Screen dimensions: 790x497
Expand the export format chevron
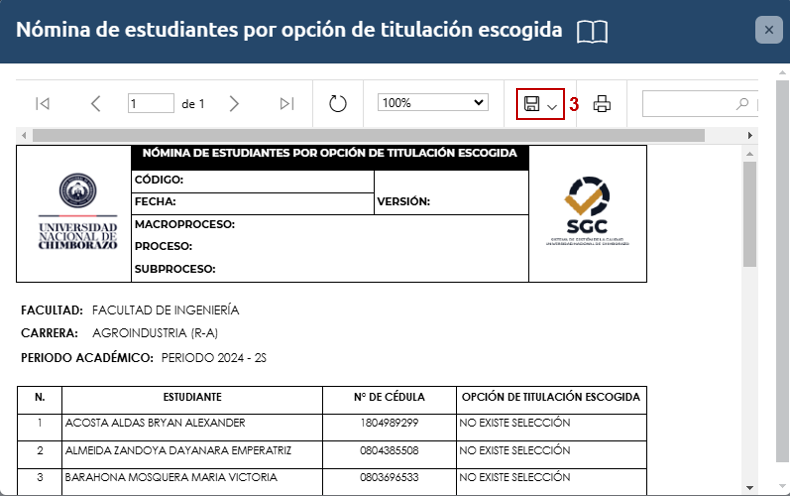[x=553, y=106]
